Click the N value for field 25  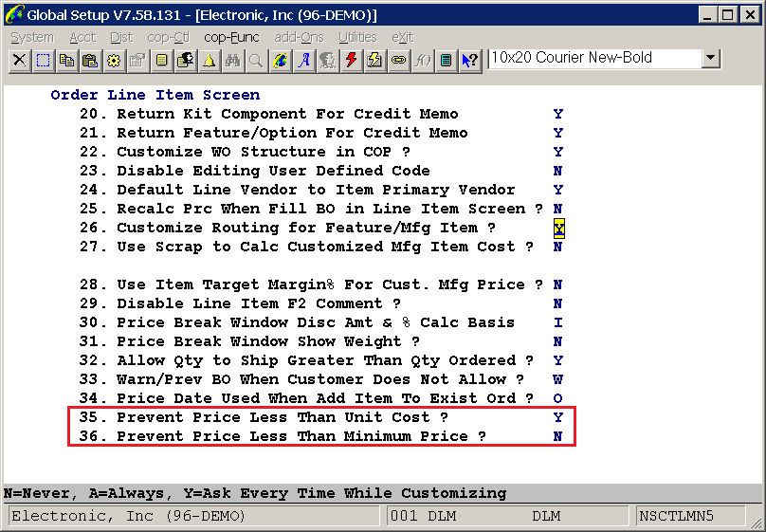click(x=557, y=209)
